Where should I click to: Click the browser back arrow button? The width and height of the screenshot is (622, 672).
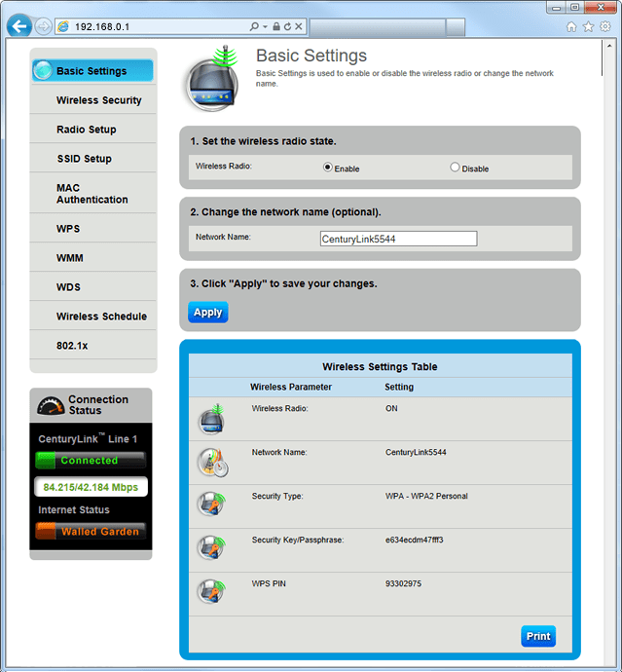point(19,26)
